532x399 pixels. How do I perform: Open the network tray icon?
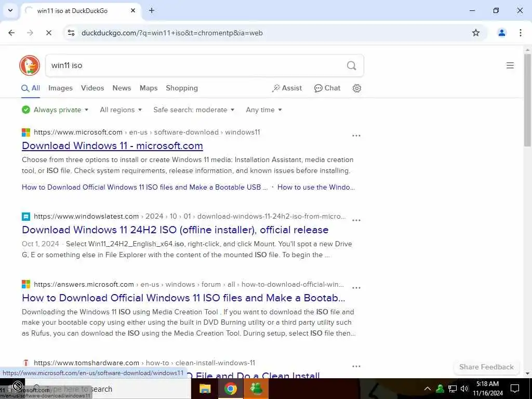coord(453,389)
